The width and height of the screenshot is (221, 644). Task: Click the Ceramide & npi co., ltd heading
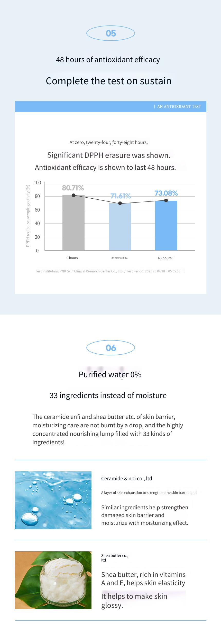[127, 479]
